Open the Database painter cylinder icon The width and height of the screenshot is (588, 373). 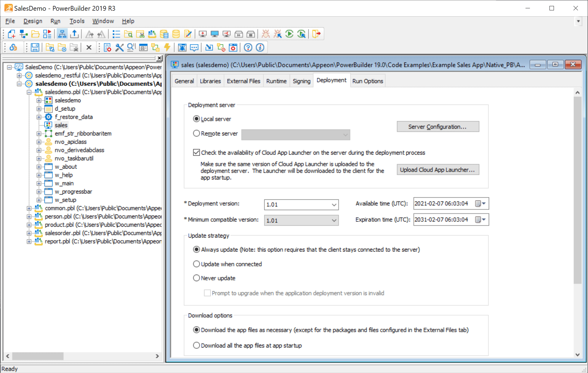(176, 34)
